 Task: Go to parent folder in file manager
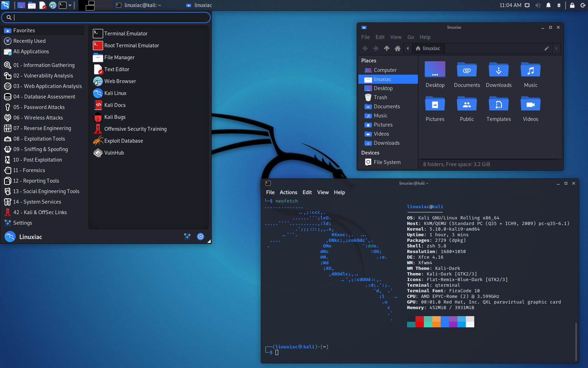[387, 48]
